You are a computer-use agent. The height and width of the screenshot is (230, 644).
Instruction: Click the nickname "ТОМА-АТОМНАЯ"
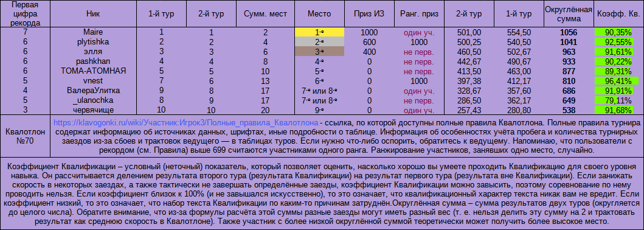(93, 71)
